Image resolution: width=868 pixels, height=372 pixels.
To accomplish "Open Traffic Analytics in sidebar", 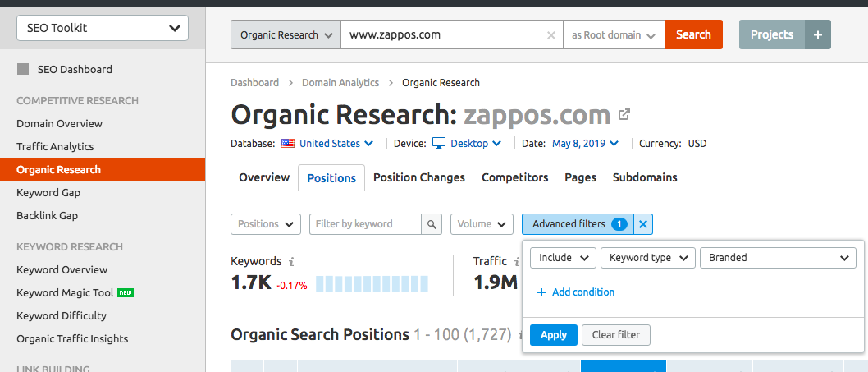I will (x=55, y=146).
